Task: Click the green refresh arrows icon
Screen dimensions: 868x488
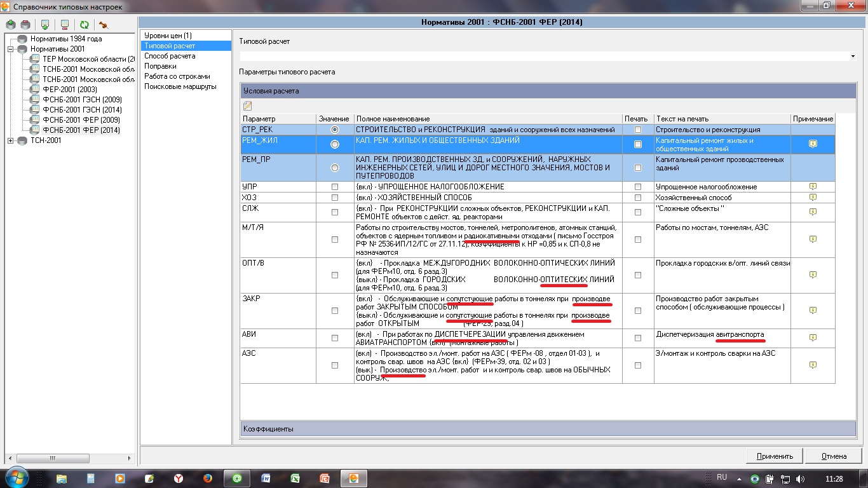Action: pyautogui.click(x=84, y=25)
